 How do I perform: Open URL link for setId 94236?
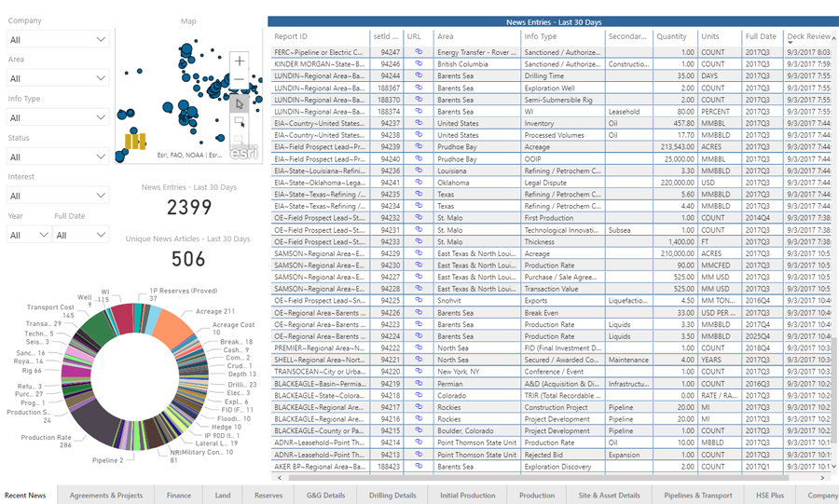(x=419, y=170)
